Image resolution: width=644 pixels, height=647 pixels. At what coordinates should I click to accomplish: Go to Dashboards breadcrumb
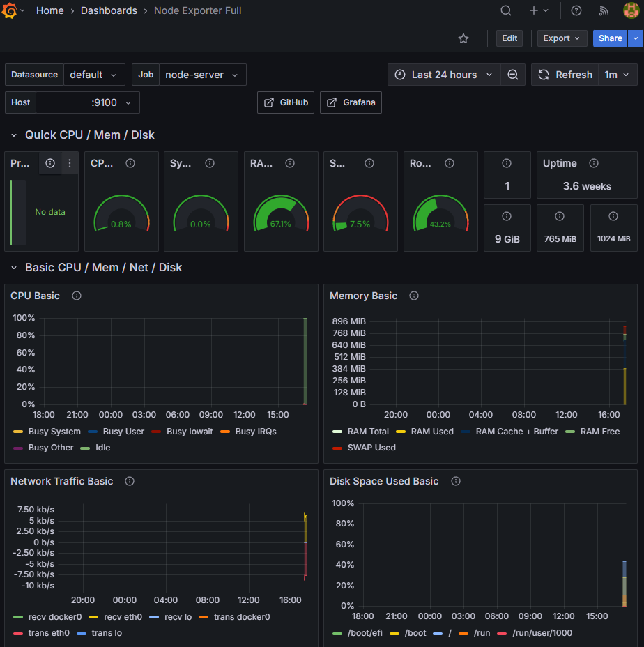pyautogui.click(x=109, y=10)
